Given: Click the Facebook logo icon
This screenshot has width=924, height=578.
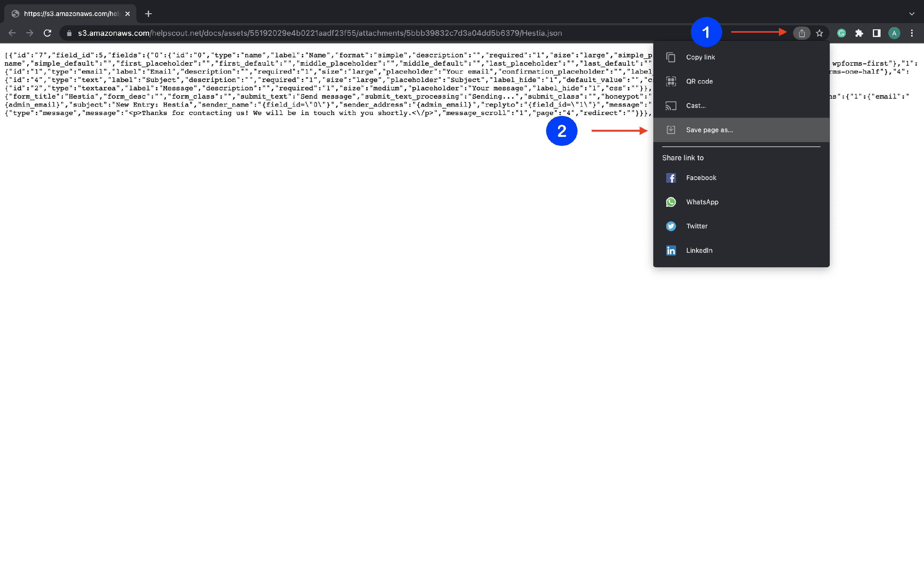Looking at the screenshot, I should [x=671, y=178].
